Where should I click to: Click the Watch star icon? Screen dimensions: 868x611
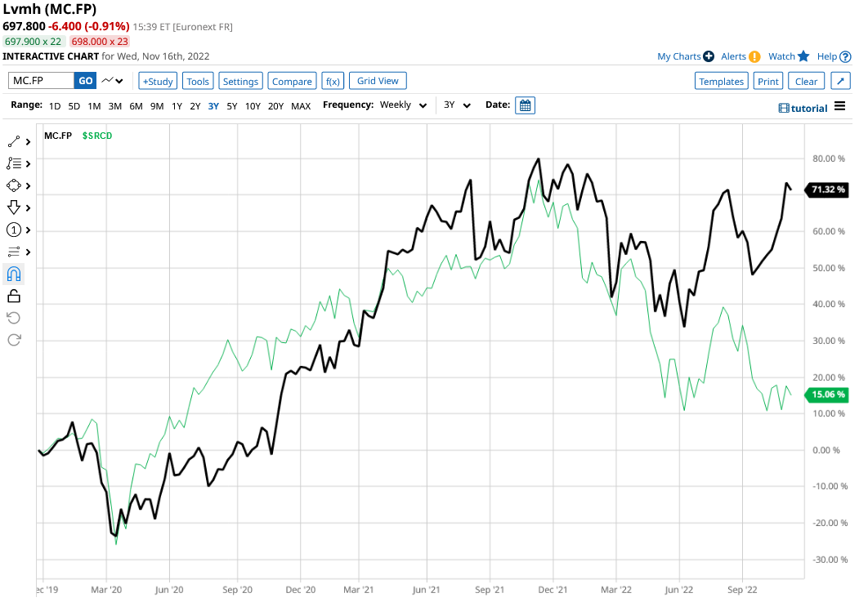tap(803, 56)
